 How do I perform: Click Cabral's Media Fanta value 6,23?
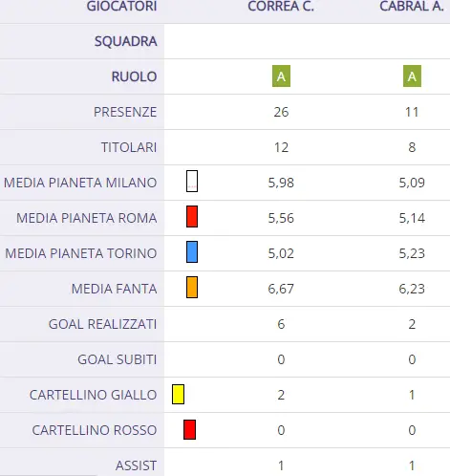click(412, 289)
